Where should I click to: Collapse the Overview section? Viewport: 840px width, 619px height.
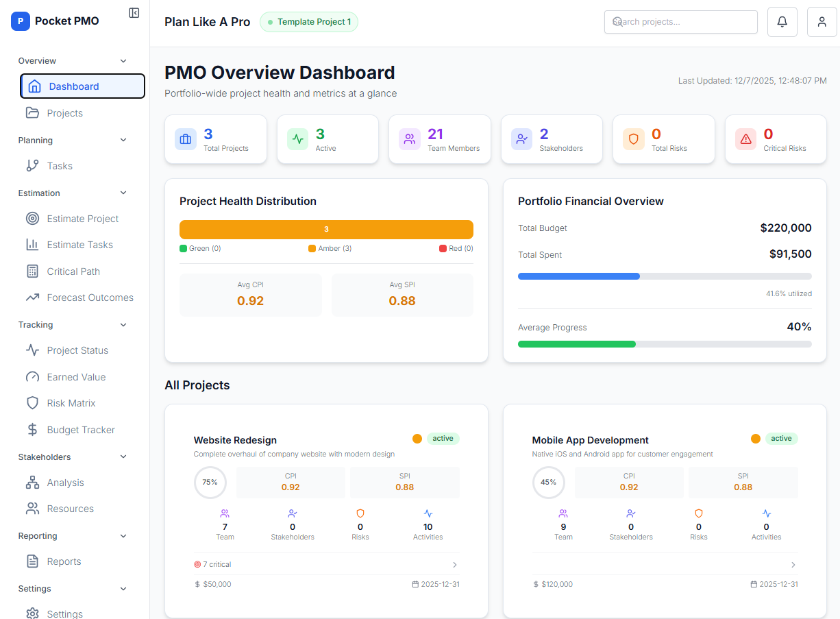(x=123, y=60)
